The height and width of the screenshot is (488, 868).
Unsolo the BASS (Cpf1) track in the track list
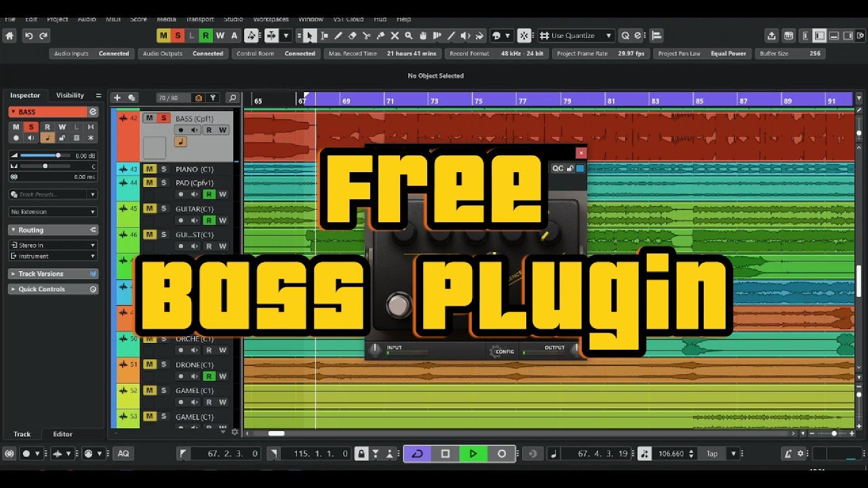(x=163, y=118)
